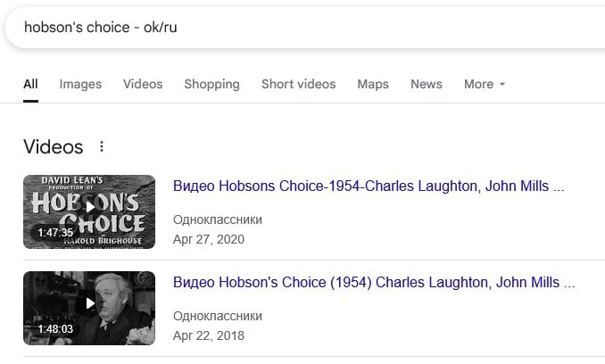Switch to the Images tab
Screen dimensions: 605x364
[x=80, y=84]
